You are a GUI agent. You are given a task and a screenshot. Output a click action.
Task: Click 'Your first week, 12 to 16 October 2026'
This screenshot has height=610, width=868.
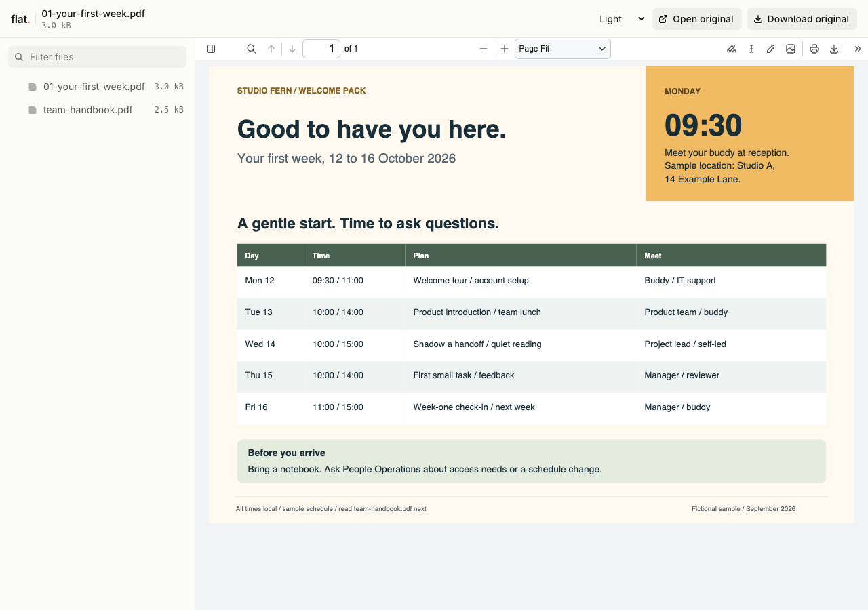[347, 159]
